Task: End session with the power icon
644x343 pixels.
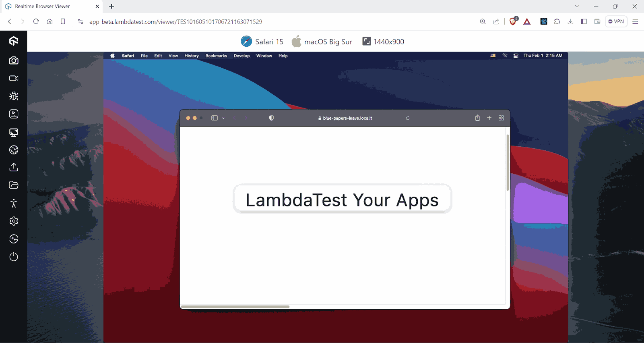Action: [14, 257]
